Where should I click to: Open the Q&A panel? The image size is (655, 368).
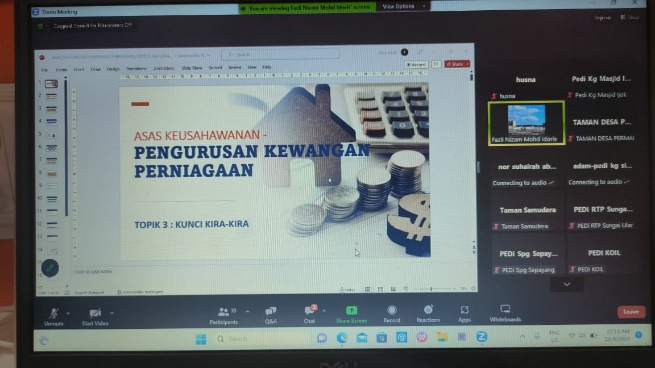(x=271, y=315)
